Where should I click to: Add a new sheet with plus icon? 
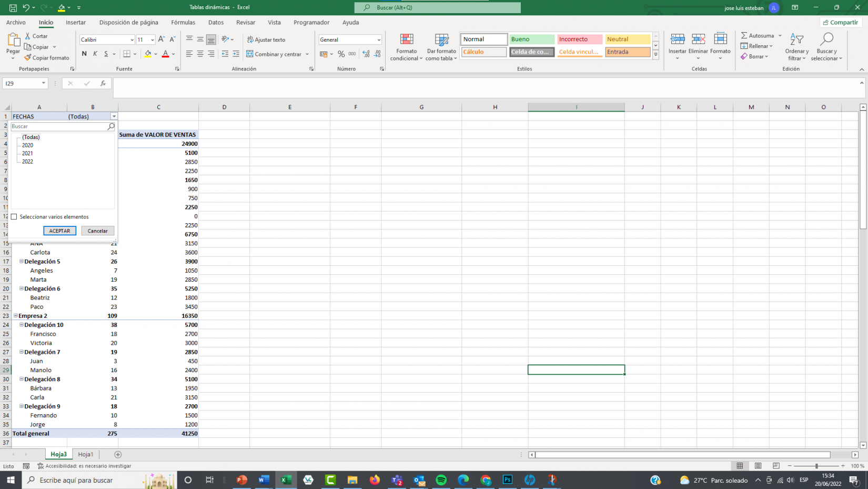118,454
